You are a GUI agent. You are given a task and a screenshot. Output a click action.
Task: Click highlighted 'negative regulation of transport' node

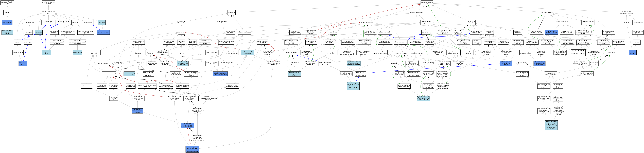point(248,53)
